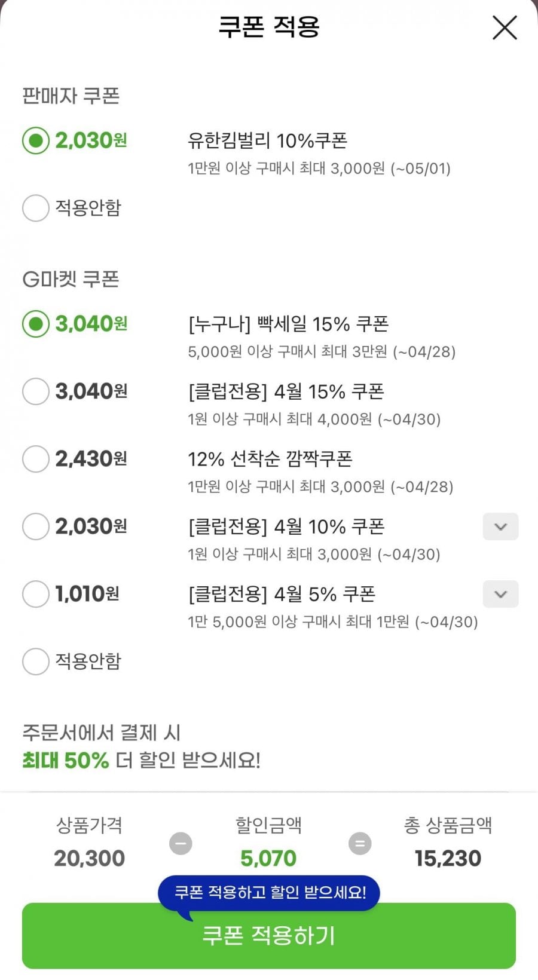Click the 유한킴벌리 10%쿠폰 title text
Viewport: 538px width, 980px height.
[x=267, y=141]
